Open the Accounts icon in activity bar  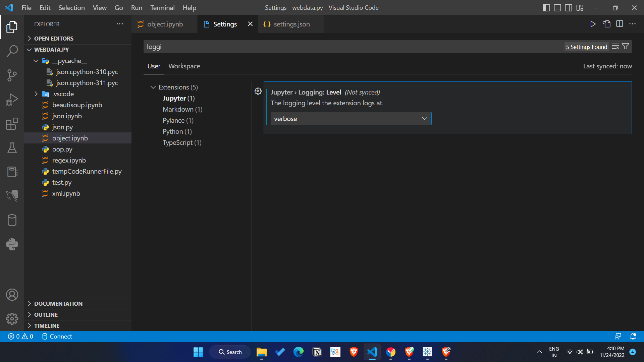pos(12,295)
